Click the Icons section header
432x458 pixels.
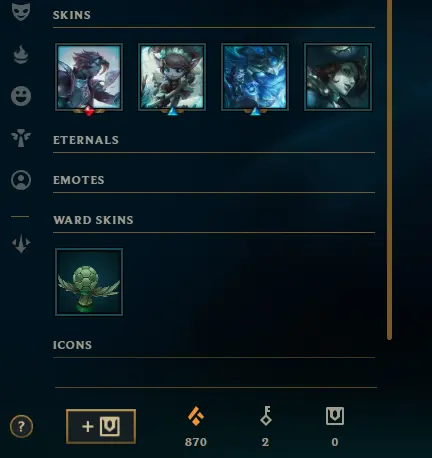[x=72, y=345]
